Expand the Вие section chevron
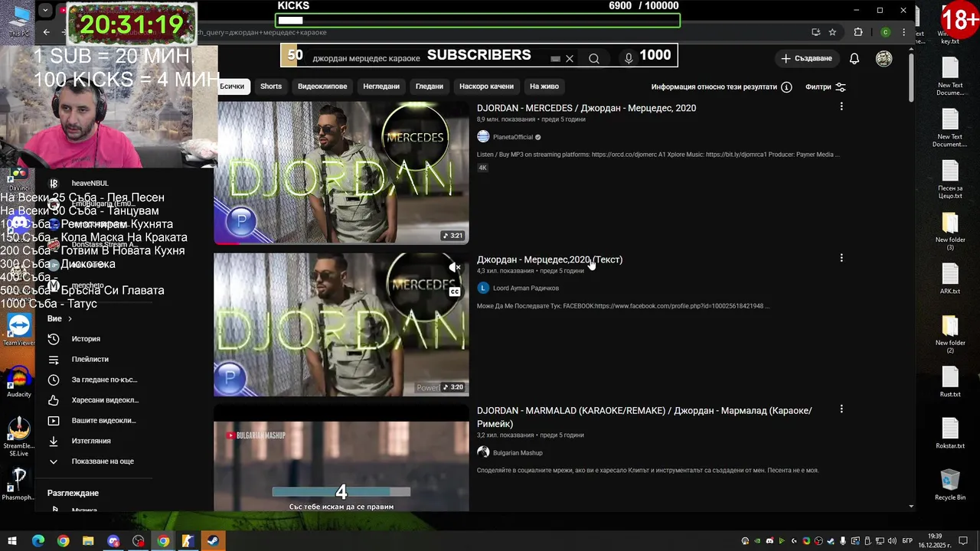Image resolution: width=980 pixels, height=551 pixels. [70, 318]
